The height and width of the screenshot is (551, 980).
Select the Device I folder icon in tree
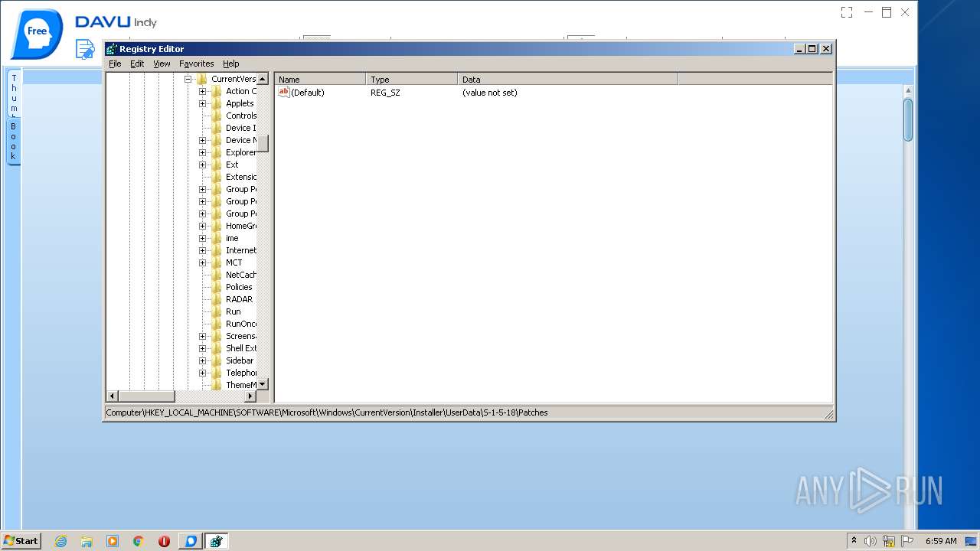(217, 128)
